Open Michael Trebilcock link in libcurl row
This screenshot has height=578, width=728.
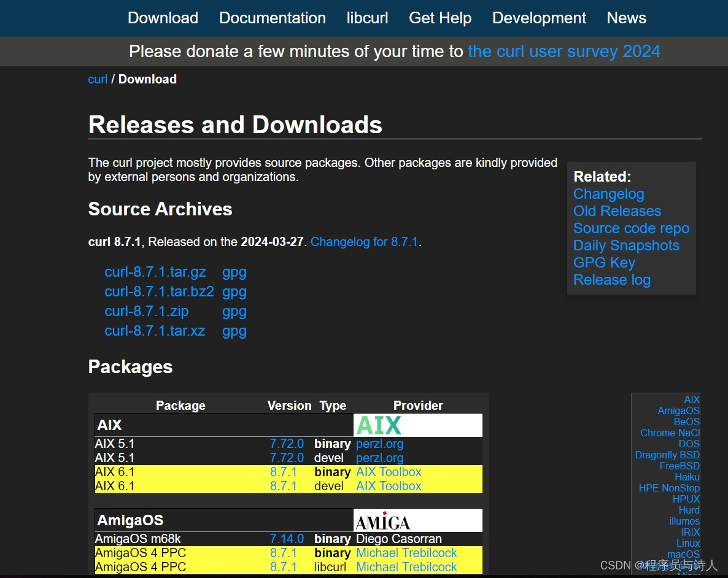(406, 567)
